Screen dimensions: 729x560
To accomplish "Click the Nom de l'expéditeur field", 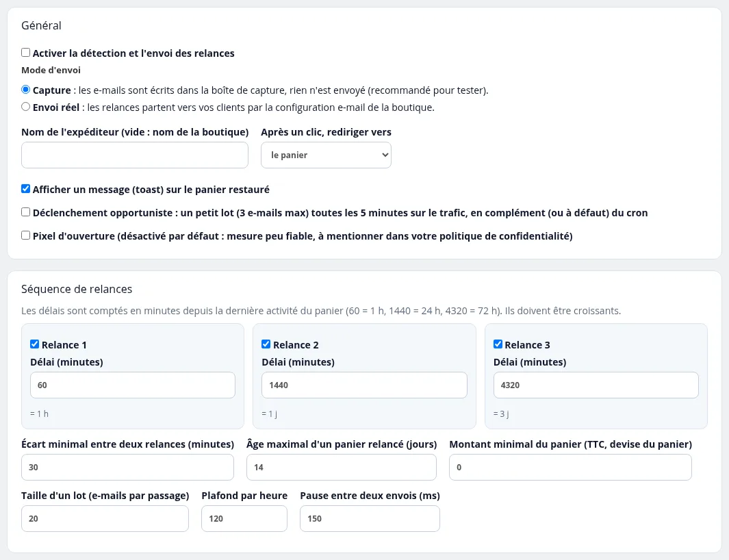I will pos(135,155).
